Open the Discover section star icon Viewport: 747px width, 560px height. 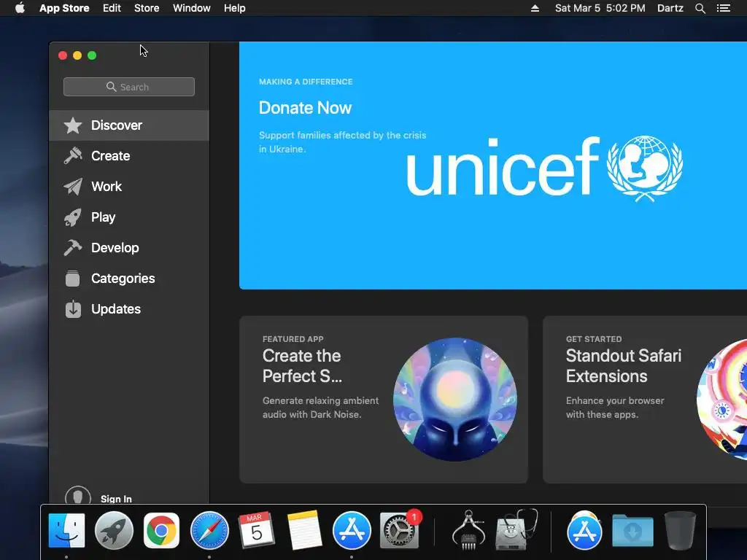(x=73, y=125)
